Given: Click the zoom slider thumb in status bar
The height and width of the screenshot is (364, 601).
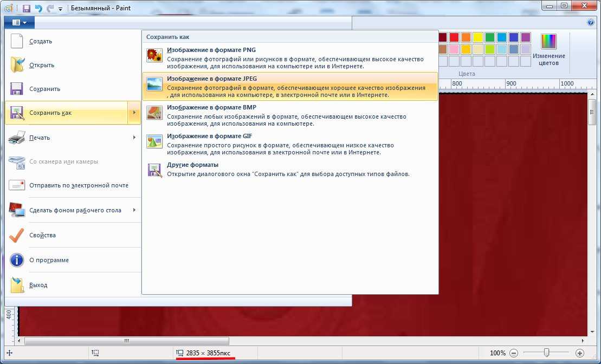Looking at the screenshot, I should tap(547, 353).
